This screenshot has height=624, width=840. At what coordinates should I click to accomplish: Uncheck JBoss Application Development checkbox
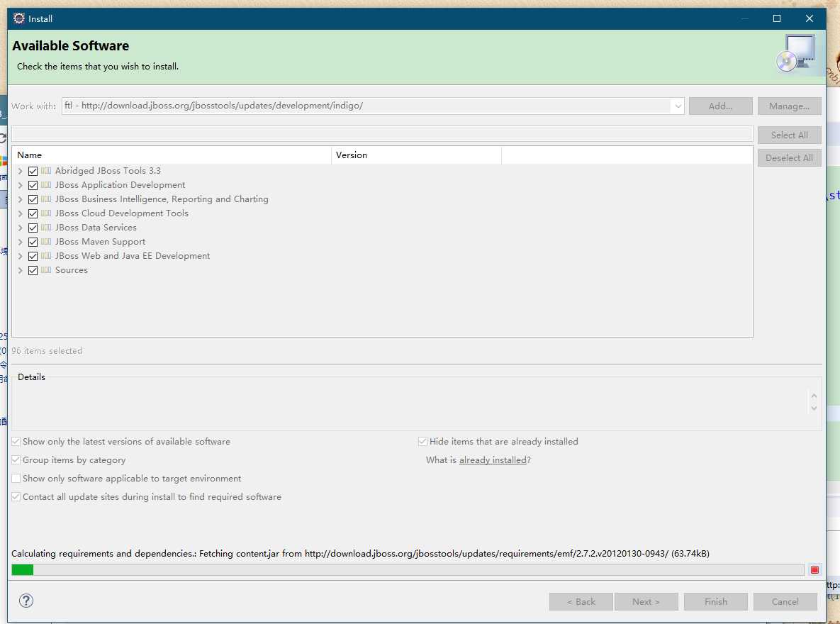click(x=33, y=185)
